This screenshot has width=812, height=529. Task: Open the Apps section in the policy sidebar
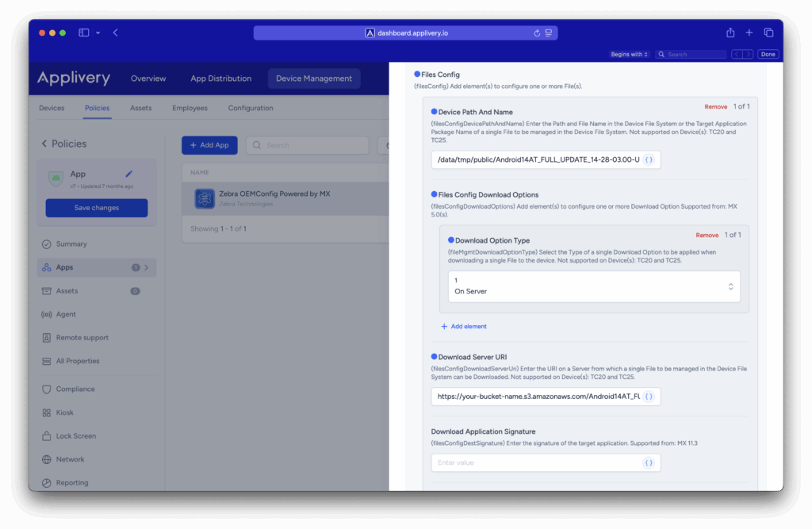pos(63,267)
